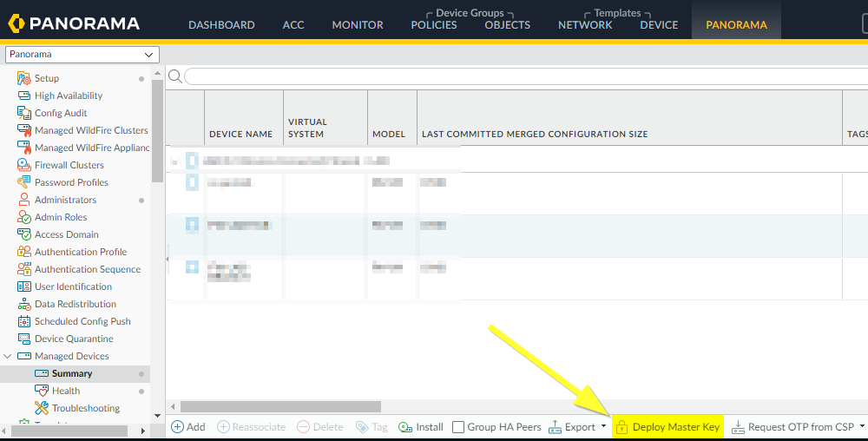Enable the Group HA Peers checkbox
Screen dimensions: 868x441
click(457, 427)
